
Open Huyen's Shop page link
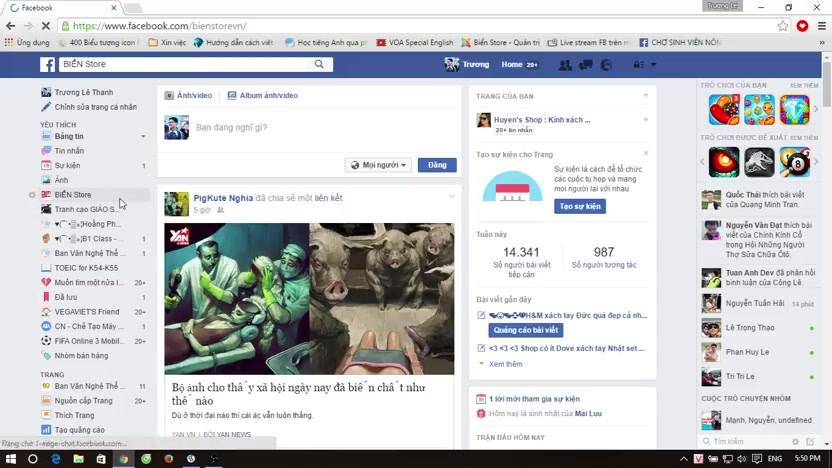coord(542,120)
